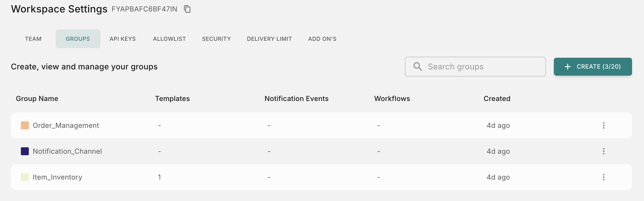Click the magnifier icon in the search box
Screen dimensions: 644x201
pyautogui.click(x=417, y=67)
